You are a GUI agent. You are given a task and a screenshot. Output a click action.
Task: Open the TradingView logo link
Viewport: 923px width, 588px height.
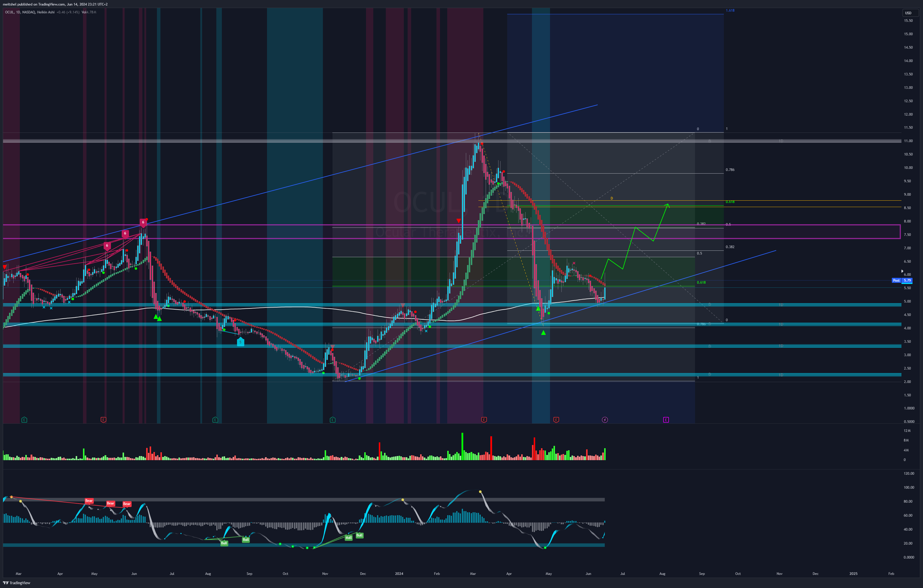(17, 583)
